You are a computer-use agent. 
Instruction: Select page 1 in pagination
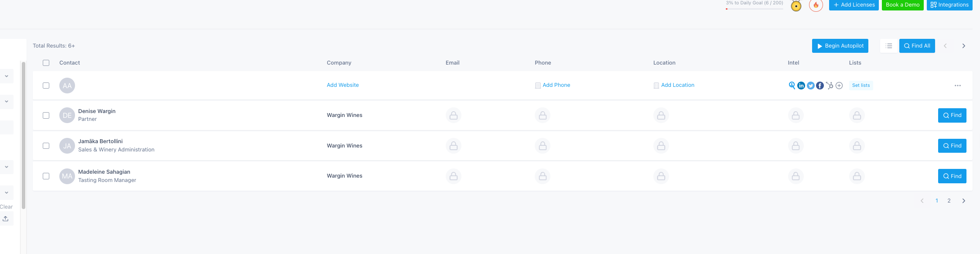[x=937, y=201]
